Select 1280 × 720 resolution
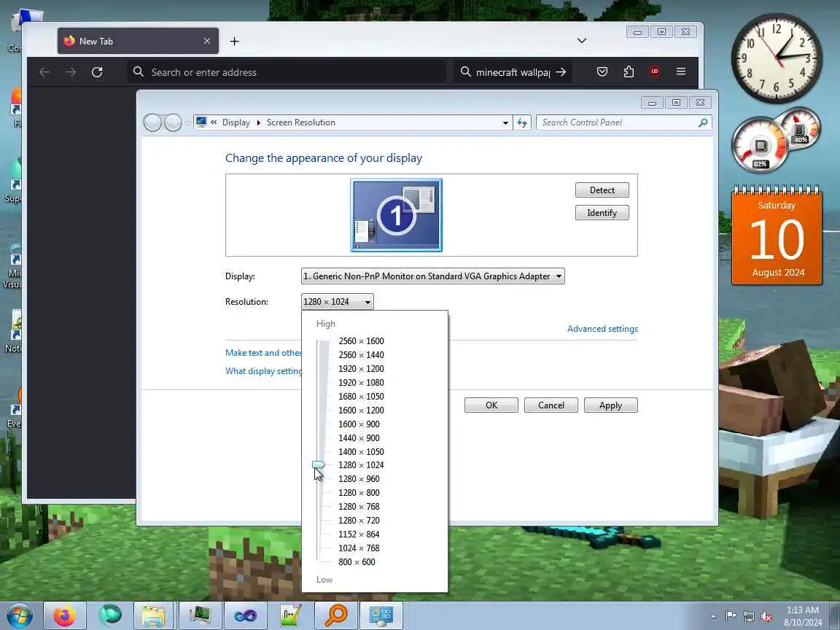The width and height of the screenshot is (840, 630). click(x=359, y=520)
